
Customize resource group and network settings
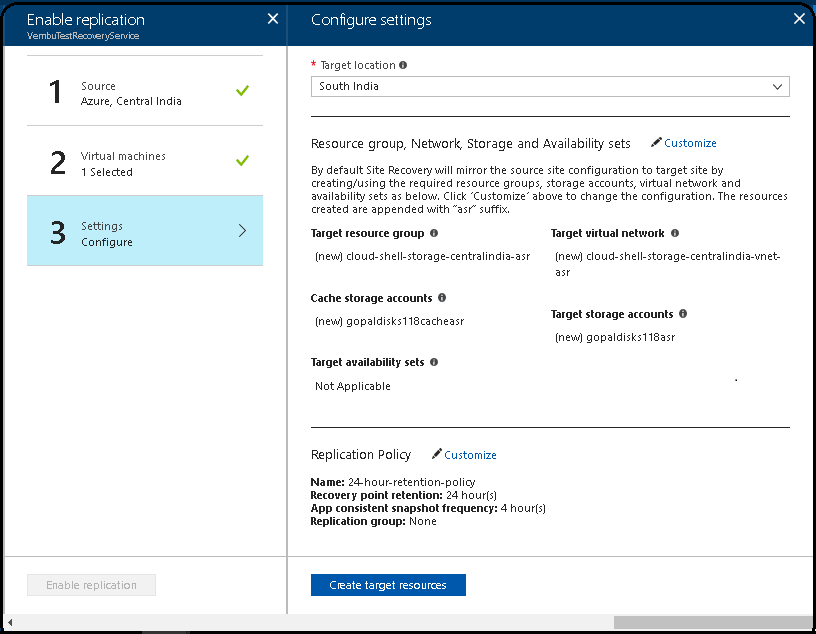[690, 143]
